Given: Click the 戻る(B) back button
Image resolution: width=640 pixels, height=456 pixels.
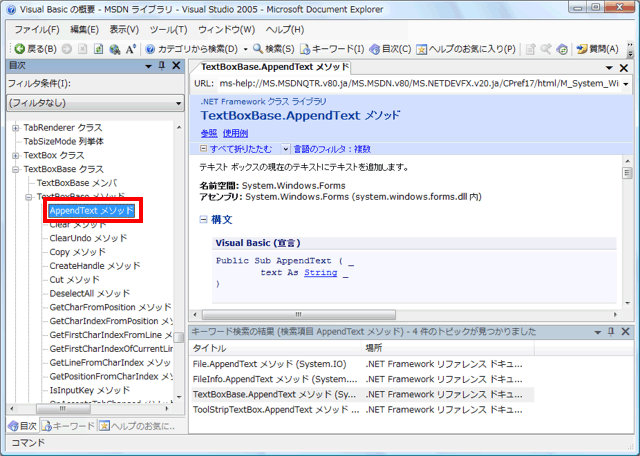Looking at the screenshot, I should [36, 49].
